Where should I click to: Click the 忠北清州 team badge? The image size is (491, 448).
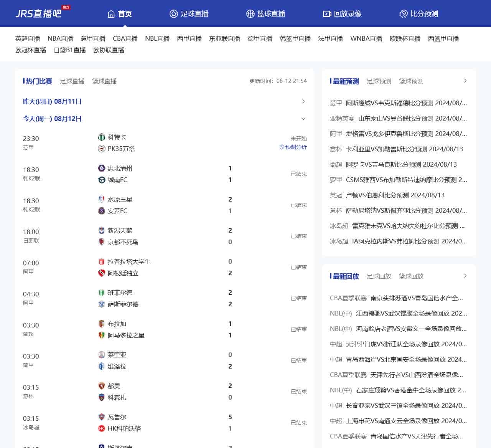102,168
